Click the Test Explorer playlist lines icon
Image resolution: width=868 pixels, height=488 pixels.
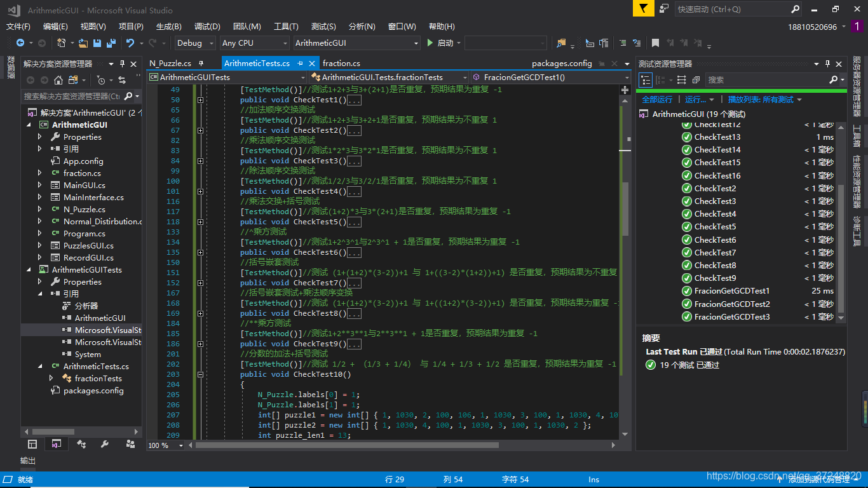pyautogui.click(x=682, y=80)
